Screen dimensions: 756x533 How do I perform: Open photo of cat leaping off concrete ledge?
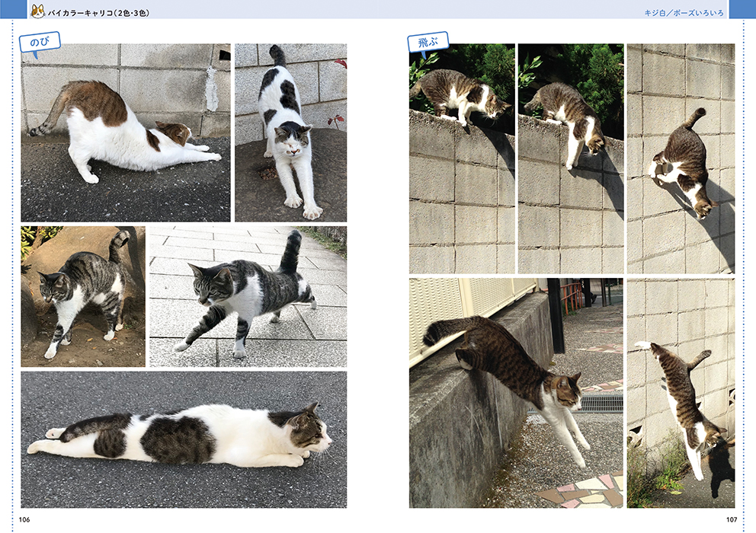point(516,393)
